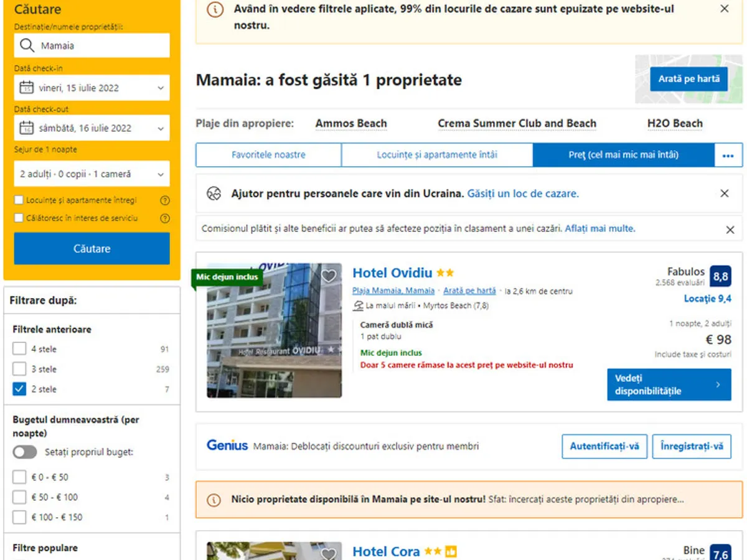Check the 4 stele filter

click(x=19, y=349)
